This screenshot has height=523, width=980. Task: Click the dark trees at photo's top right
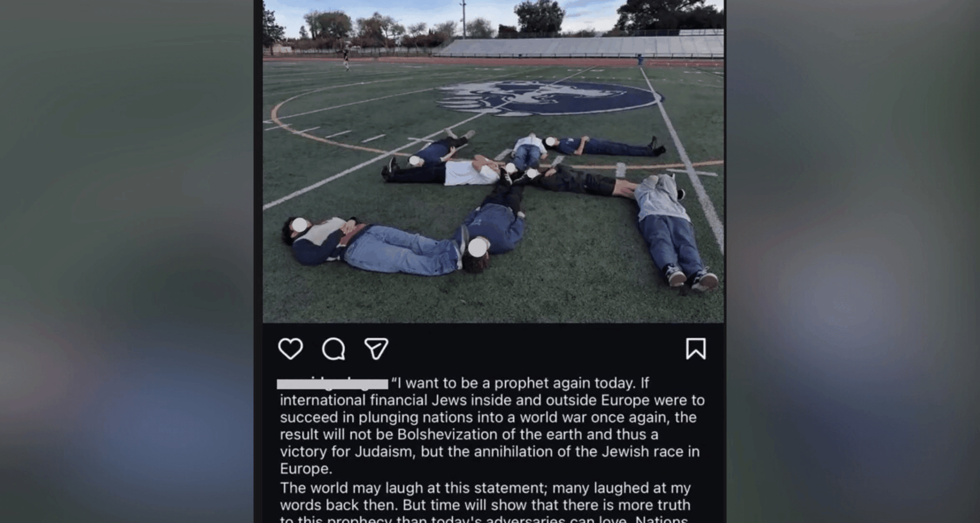669,14
